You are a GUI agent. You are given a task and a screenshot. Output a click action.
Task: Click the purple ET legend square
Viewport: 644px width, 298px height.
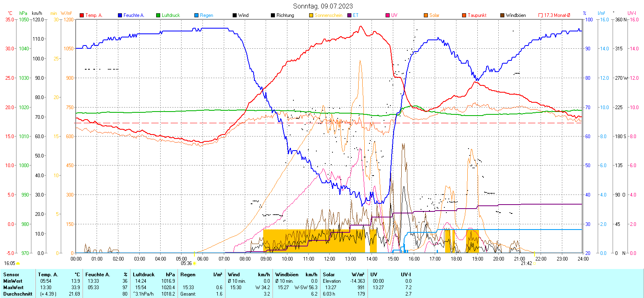pyautogui.click(x=349, y=15)
